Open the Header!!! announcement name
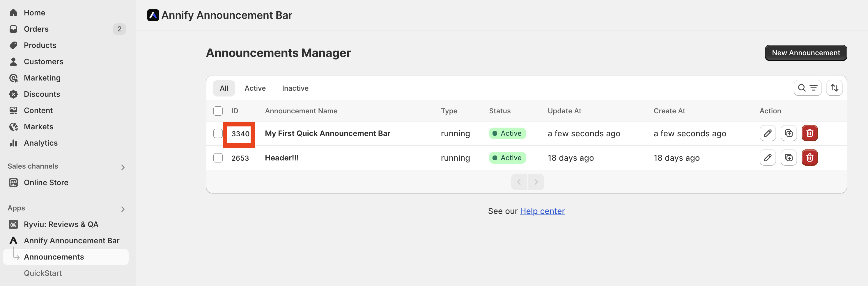The image size is (868, 286). tap(282, 158)
